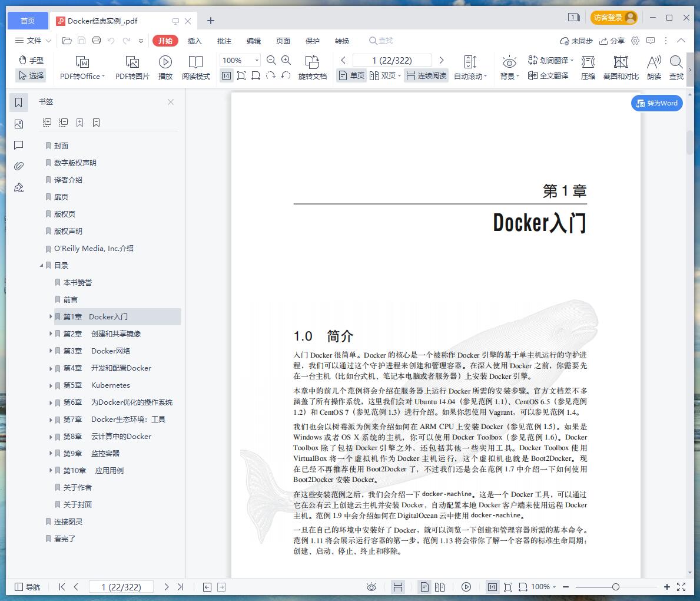This screenshot has width=700, height=601.
Task: Toggle double page icon in the status bar
Action: 440,587
